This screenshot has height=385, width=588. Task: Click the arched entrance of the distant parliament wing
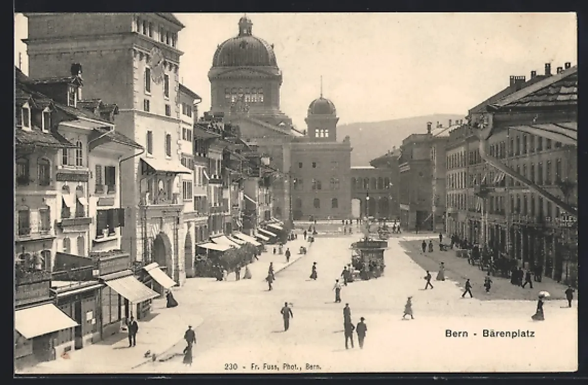click(x=356, y=208)
